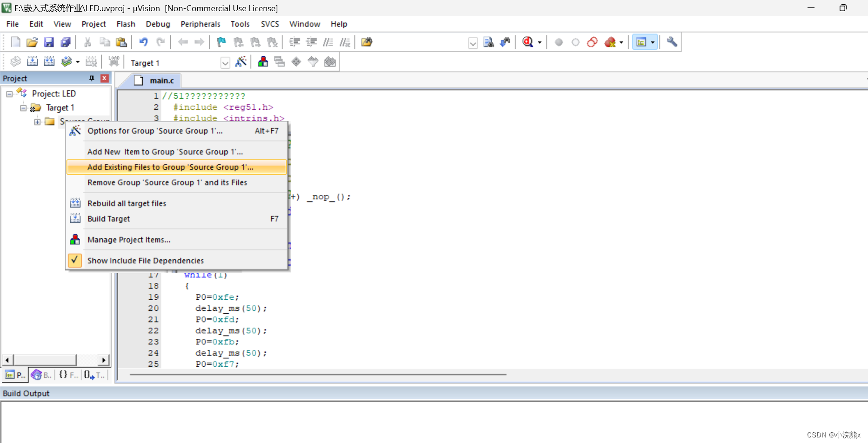Select Rebuild all target files entry
This screenshot has width=868, height=443.
point(177,203)
